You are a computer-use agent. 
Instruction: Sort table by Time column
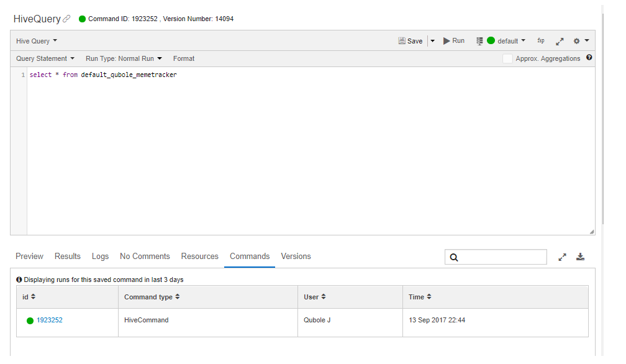click(x=429, y=296)
